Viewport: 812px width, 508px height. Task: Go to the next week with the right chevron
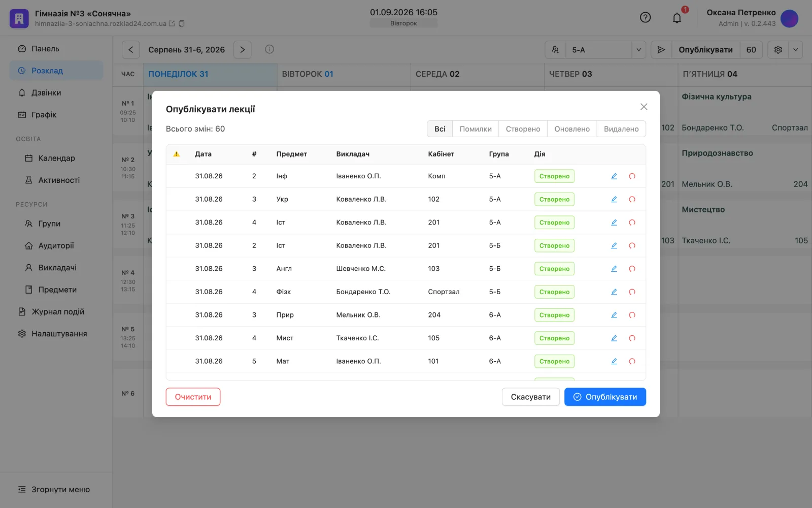point(243,50)
